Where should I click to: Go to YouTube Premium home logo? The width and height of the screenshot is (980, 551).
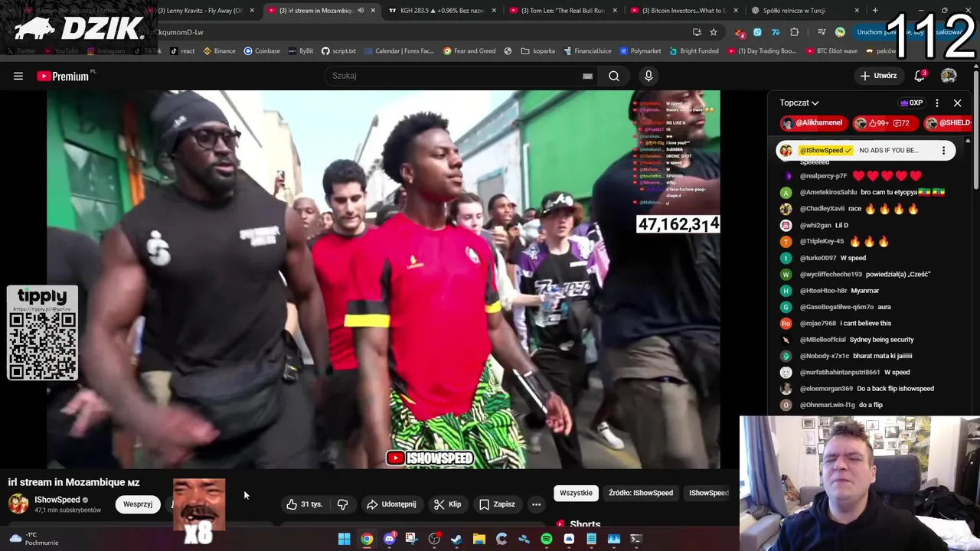[64, 76]
